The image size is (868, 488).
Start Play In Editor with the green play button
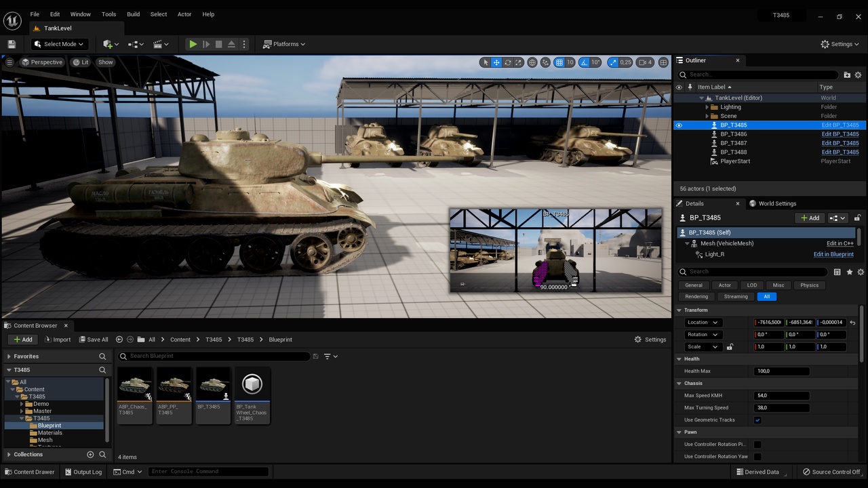[x=193, y=44]
